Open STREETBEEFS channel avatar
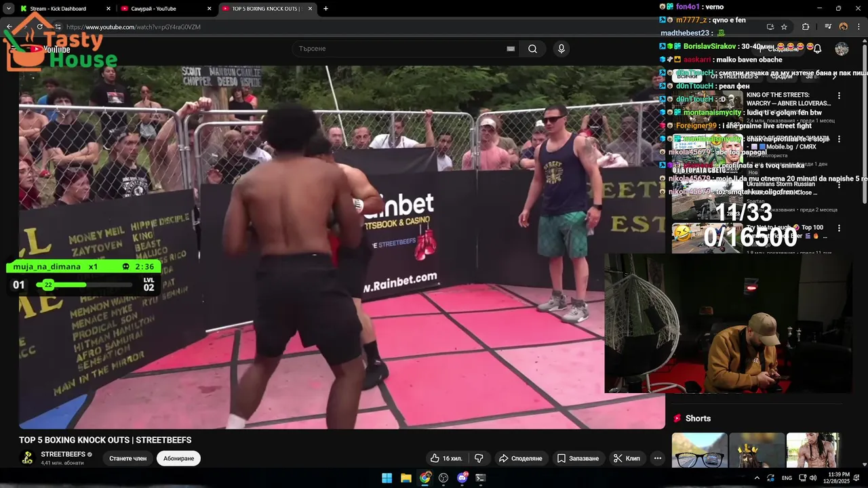868x488 pixels. tap(27, 458)
